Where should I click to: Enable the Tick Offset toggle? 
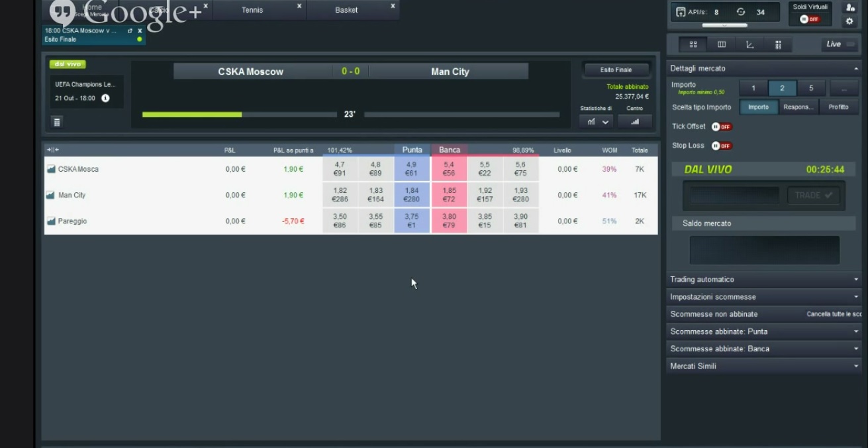tap(721, 127)
